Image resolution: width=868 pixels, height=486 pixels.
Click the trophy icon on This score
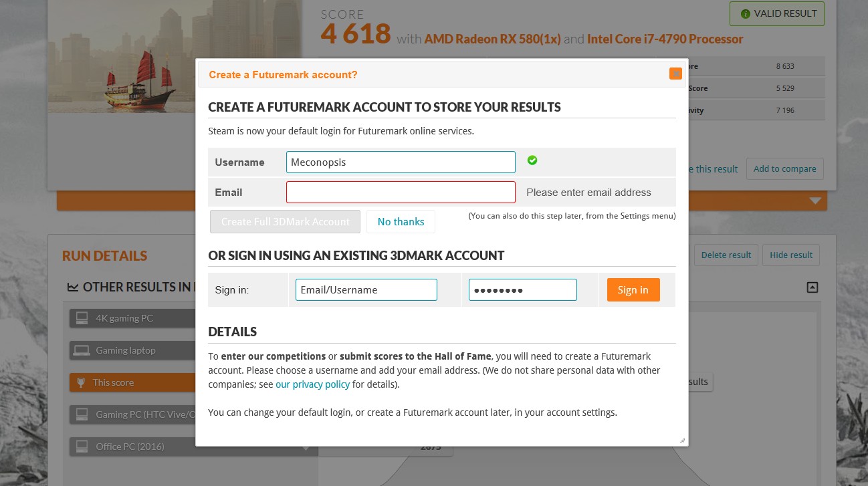click(x=81, y=382)
